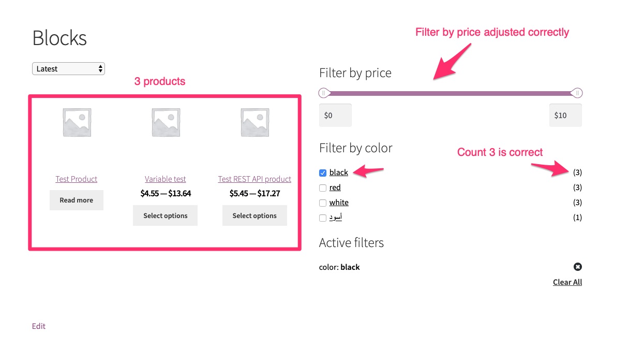Click the maximum price field showing $10
This screenshot has height=361, width=644.
coord(565,115)
